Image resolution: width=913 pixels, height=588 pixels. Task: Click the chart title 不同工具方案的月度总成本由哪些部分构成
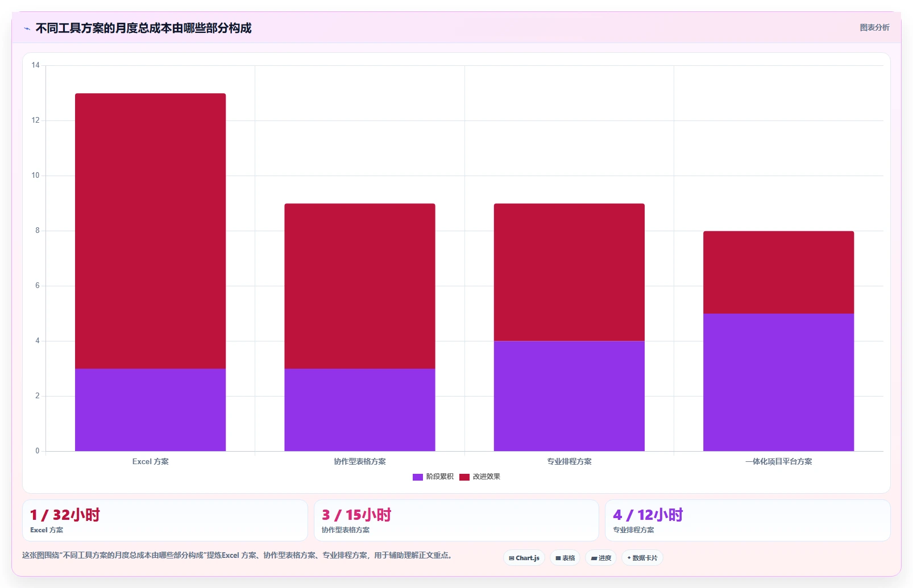tap(143, 28)
